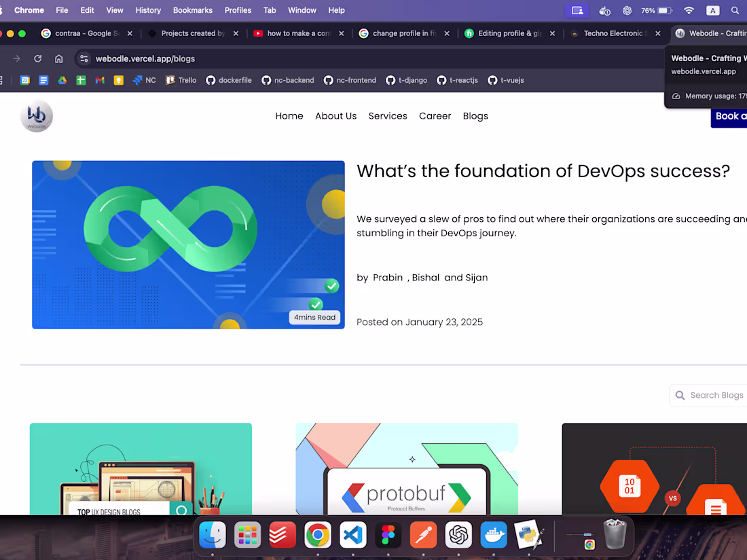The width and height of the screenshot is (747, 560).
Task: Open site info icon in address bar
Action: 84,58
